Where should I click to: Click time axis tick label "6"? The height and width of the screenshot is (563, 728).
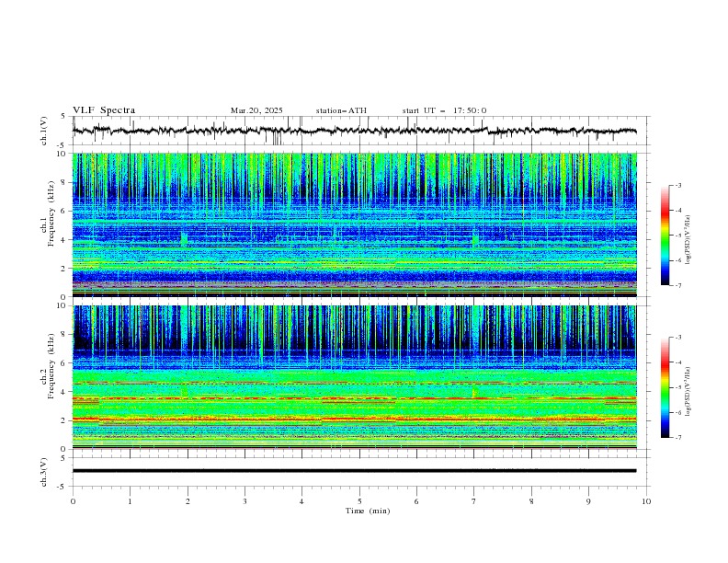point(416,501)
